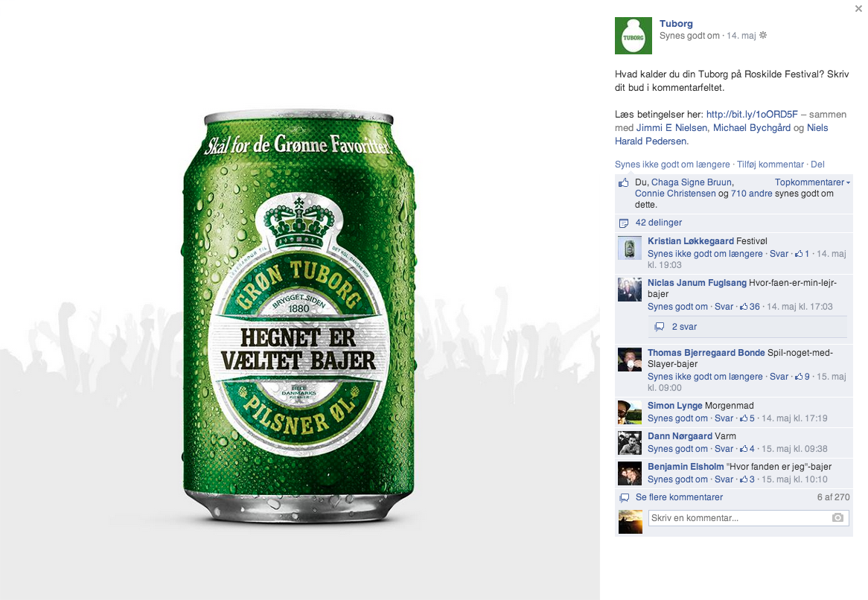Viewport: 868px width, 600px height.
Task: Click the thumbs-up likes icon
Action: coord(624,182)
